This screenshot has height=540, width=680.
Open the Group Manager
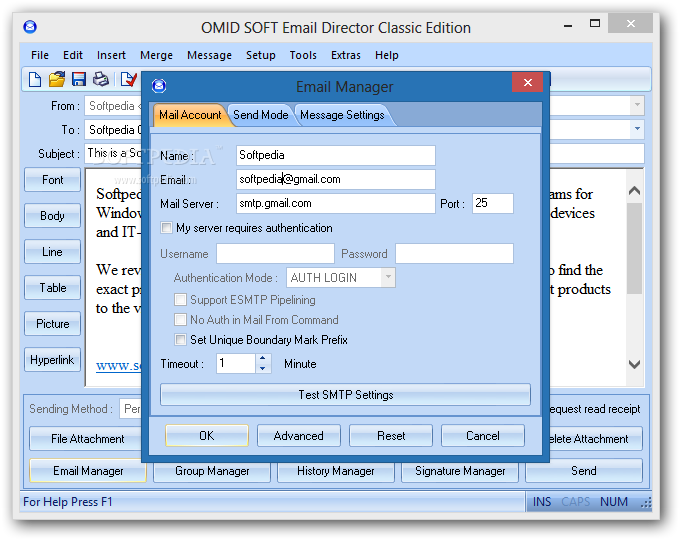pos(212,471)
